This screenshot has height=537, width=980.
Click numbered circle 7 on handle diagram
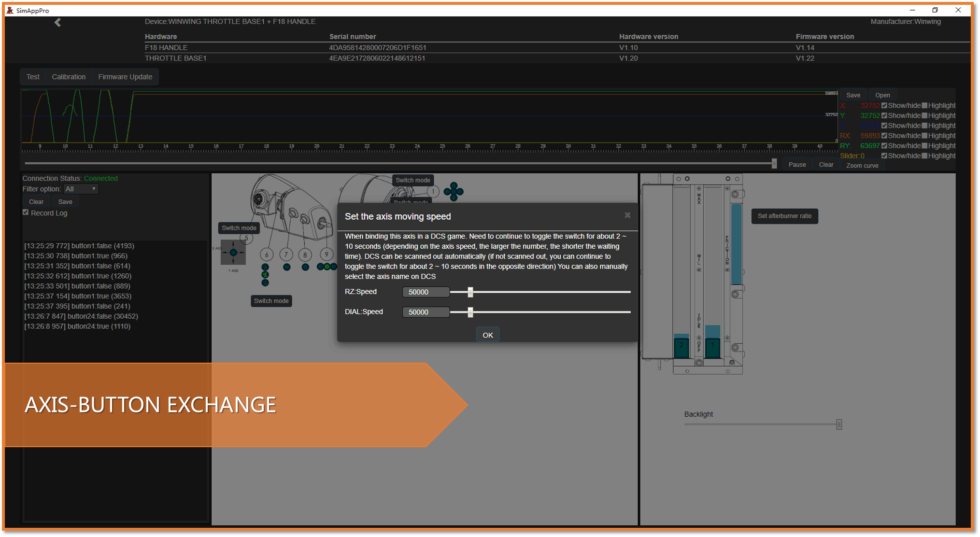[x=286, y=254]
